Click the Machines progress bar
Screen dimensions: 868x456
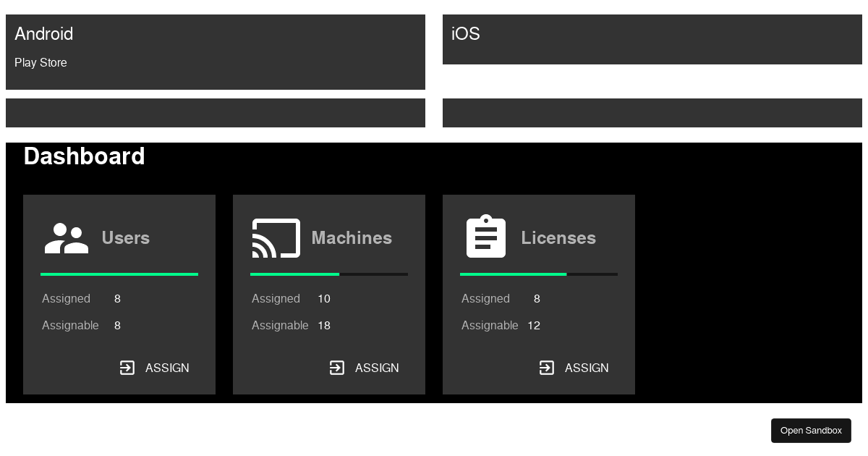point(329,274)
